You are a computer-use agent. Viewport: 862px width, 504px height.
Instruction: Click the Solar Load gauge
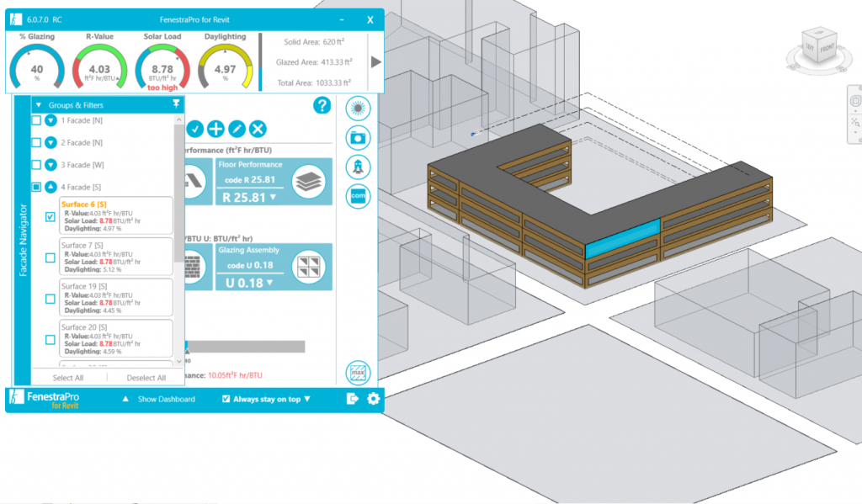point(162,66)
